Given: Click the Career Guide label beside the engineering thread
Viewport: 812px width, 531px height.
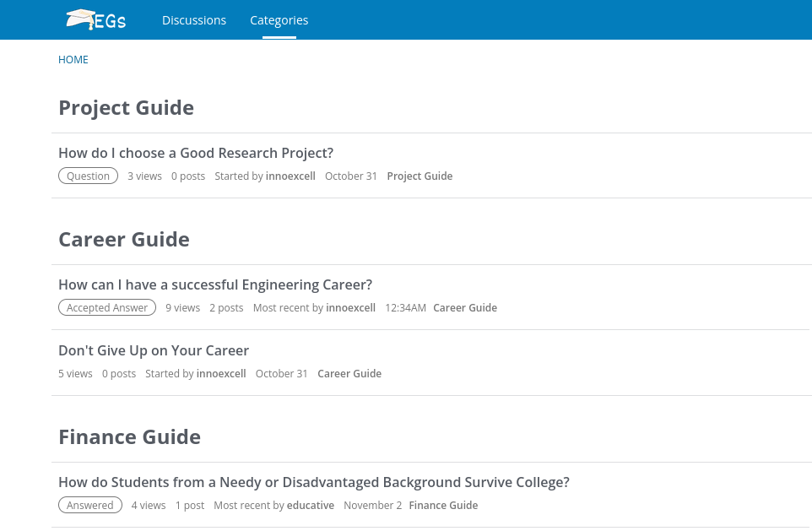Looking at the screenshot, I should 465,307.
